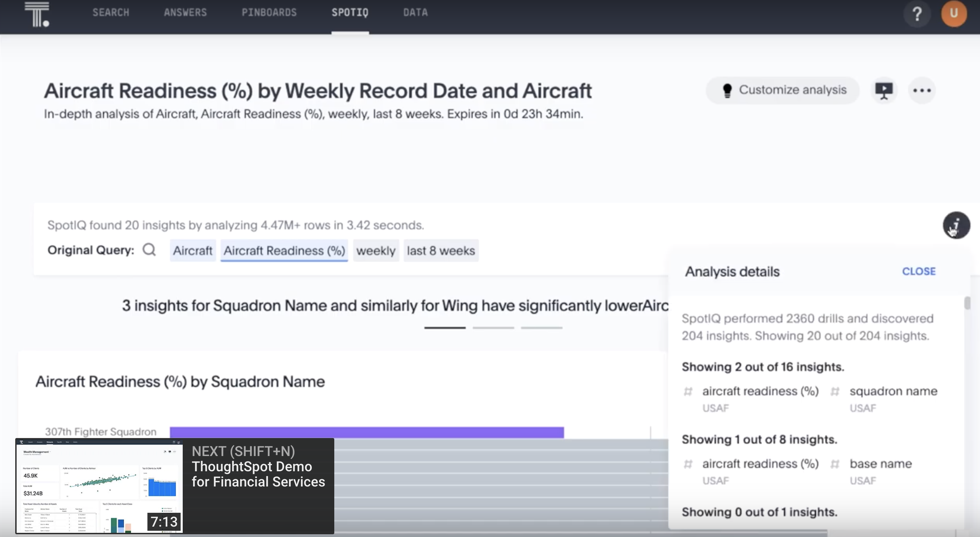Open the Pinboards tab
This screenshot has width=980, height=537.
click(269, 12)
